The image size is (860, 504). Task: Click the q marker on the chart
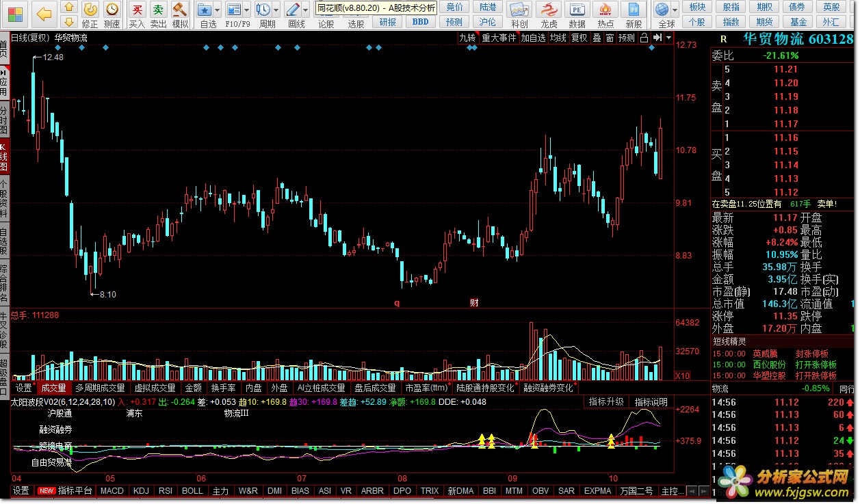coord(396,302)
